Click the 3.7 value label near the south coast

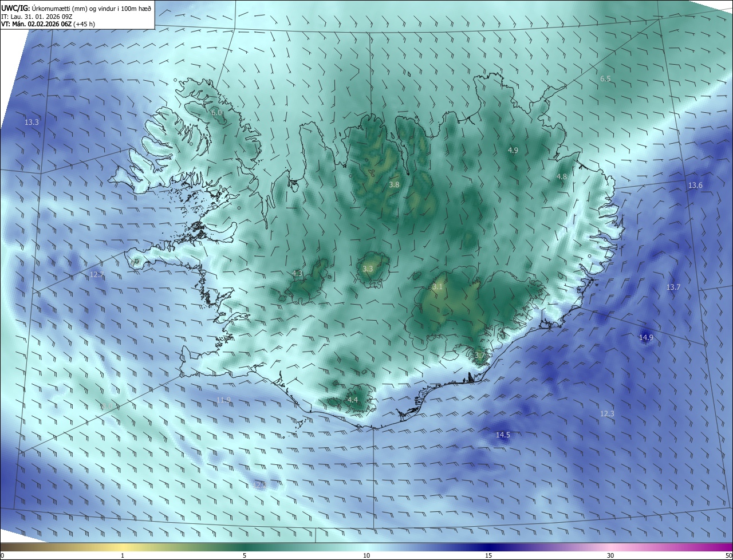480,356
